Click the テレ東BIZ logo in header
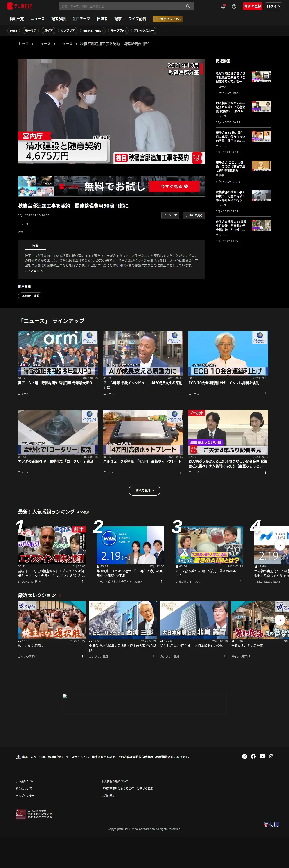Viewport: 289px width, 868px height. point(20,6)
